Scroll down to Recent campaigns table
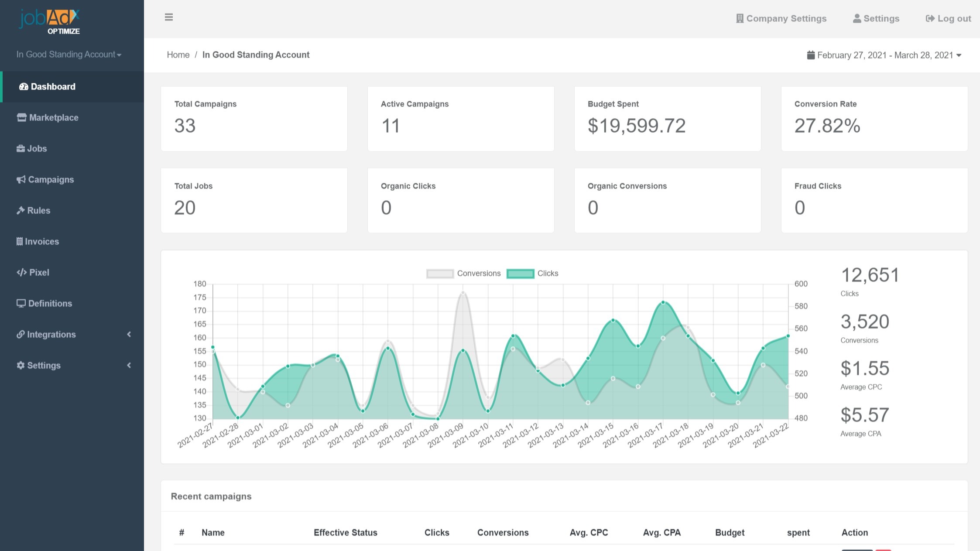980x551 pixels. pyautogui.click(x=211, y=496)
